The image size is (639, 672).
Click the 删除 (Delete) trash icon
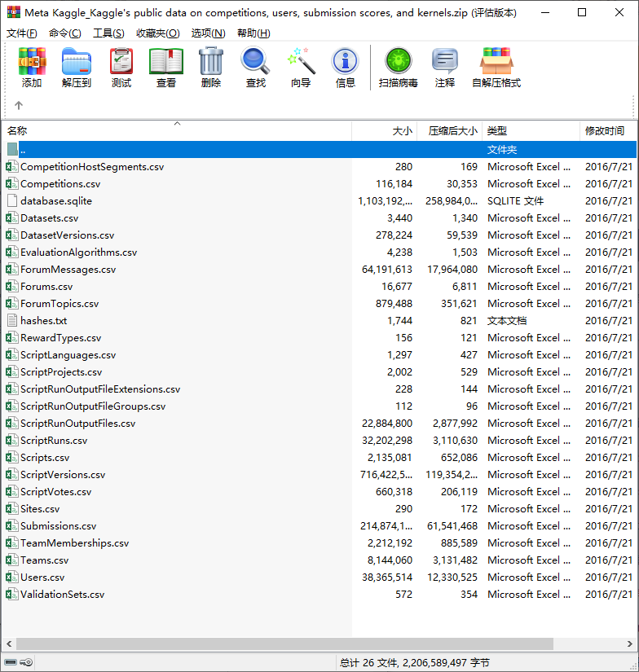(x=211, y=63)
